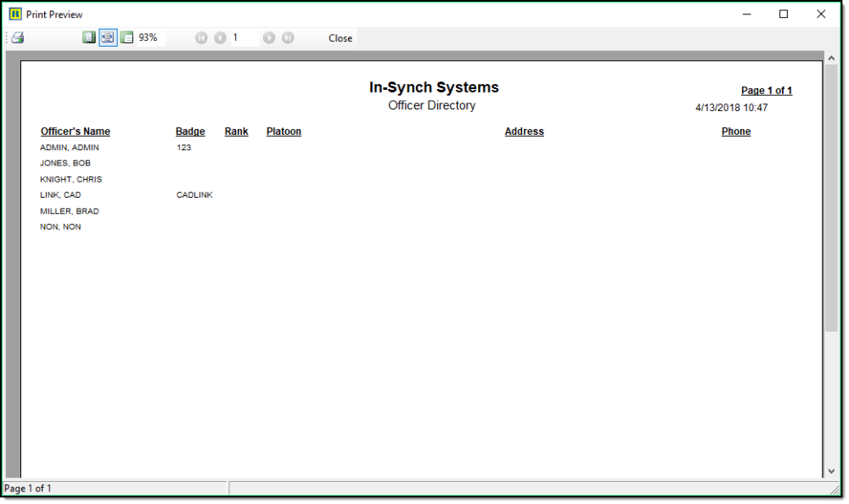Go to the next page
Viewport: 849px width, 504px height.
[x=269, y=38]
